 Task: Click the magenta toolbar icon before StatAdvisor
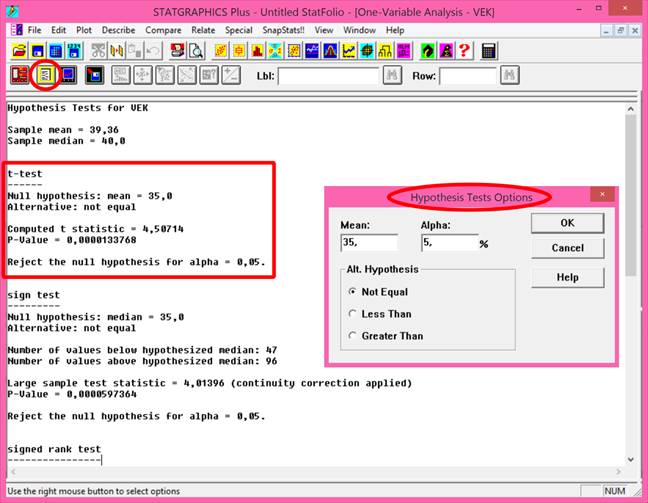coord(403,51)
